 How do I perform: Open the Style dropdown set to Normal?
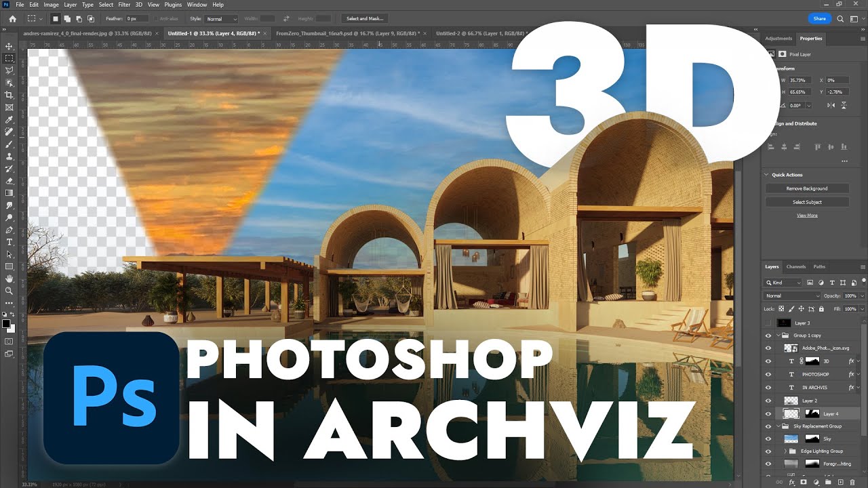click(221, 19)
